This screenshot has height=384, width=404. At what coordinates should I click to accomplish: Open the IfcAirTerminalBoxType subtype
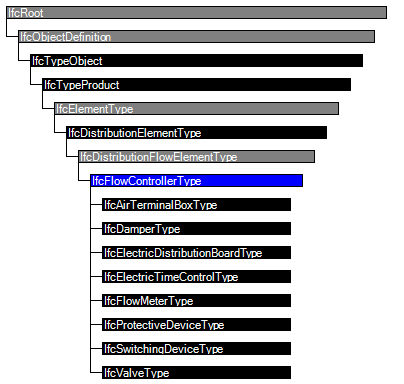pyautogui.click(x=196, y=205)
